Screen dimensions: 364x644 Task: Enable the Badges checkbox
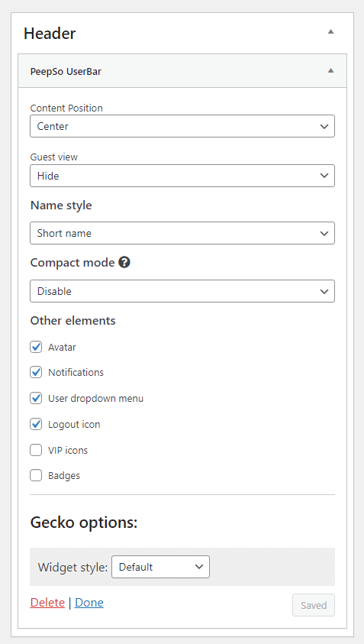(36, 476)
